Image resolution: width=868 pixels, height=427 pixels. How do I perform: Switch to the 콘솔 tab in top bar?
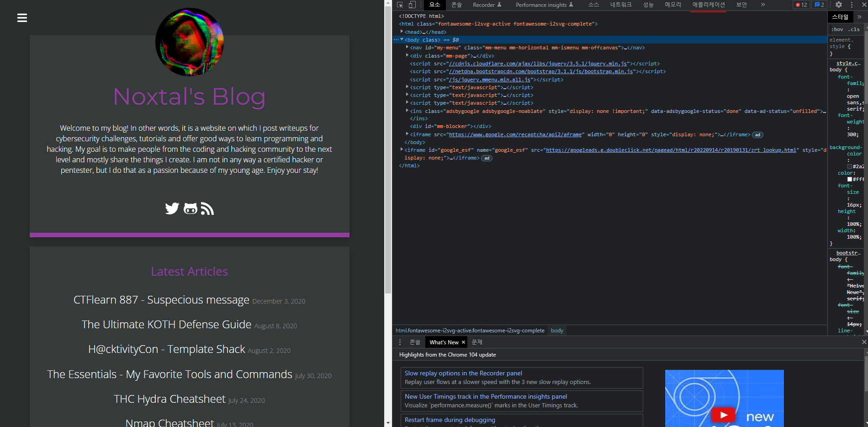pos(456,5)
